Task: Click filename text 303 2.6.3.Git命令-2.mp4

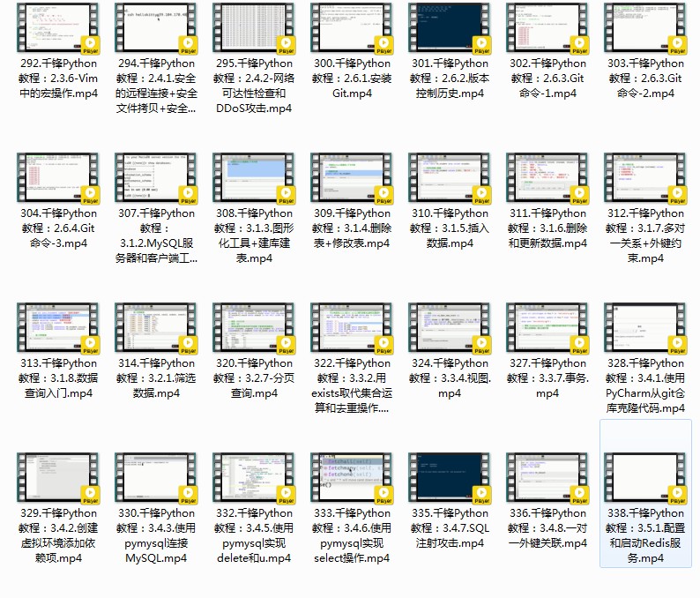Action: click(x=645, y=78)
